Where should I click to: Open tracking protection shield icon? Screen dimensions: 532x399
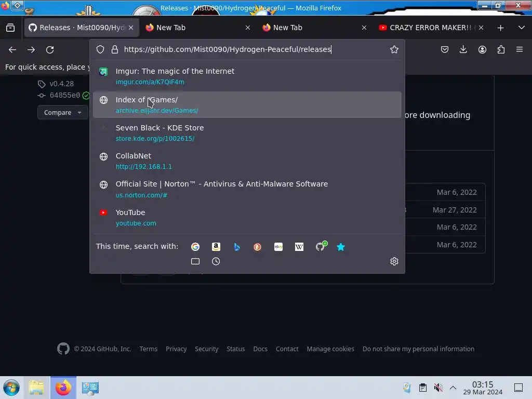click(100, 49)
